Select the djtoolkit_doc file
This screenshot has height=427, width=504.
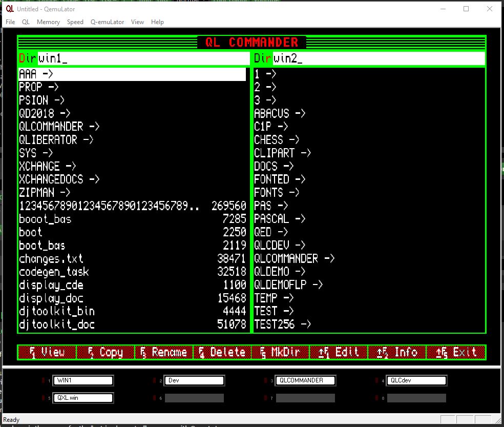[132, 324]
